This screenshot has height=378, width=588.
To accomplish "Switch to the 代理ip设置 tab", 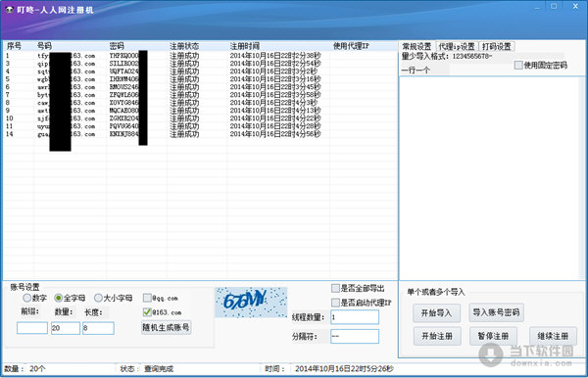I will point(457,46).
